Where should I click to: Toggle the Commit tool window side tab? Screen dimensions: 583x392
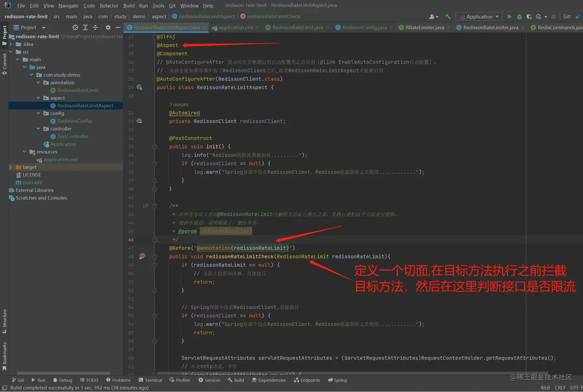(5, 64)
